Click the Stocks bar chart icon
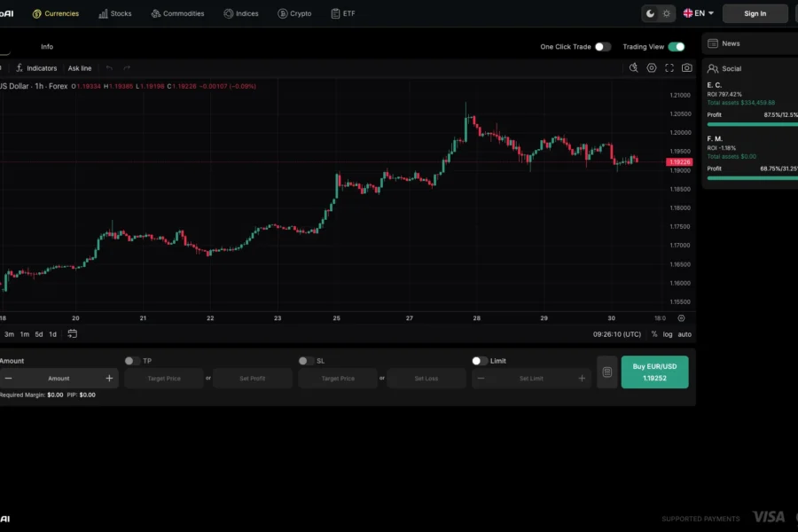Viewport: 798px width, 532px height. coord(103,14)
